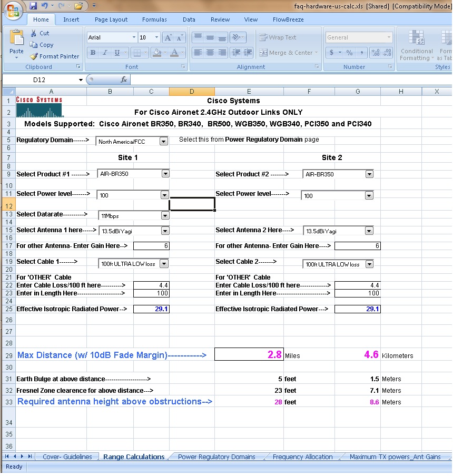Open Select Product #1 dropdown

coord(165,174)
